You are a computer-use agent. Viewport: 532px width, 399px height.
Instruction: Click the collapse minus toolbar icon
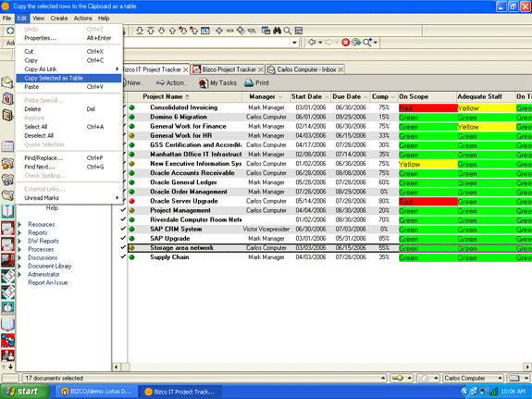(230, 31)
